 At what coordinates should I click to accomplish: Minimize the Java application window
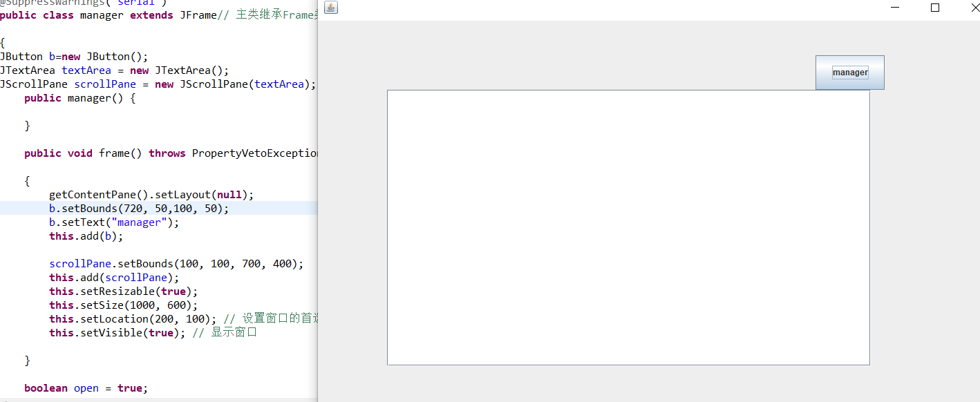[x=895, y=7]
